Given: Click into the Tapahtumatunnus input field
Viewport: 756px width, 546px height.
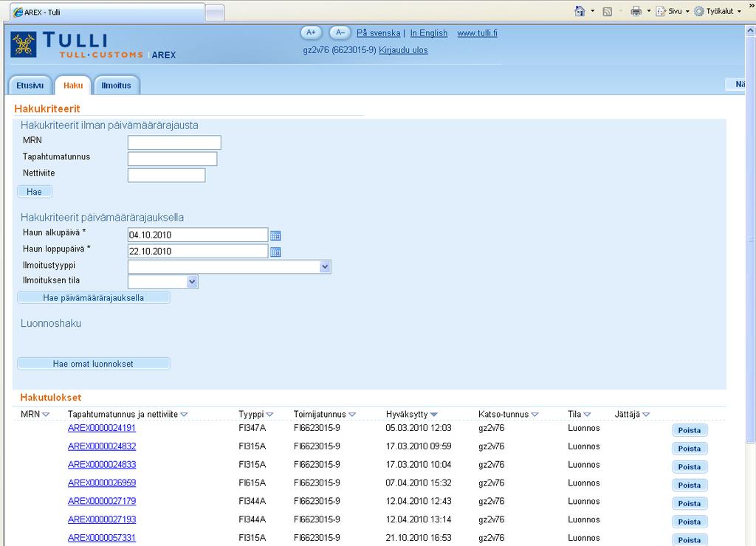Looking at the screenshot, I should (173, 159).
